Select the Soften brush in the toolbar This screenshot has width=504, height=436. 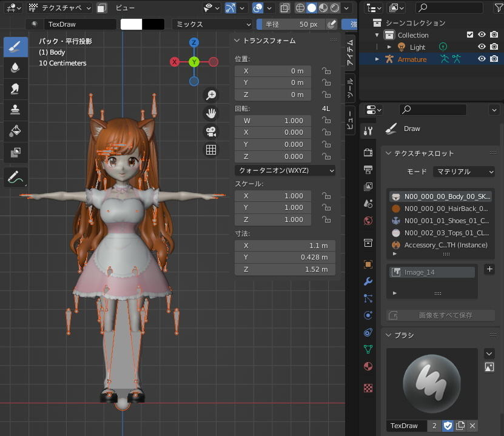click(15, 67)
